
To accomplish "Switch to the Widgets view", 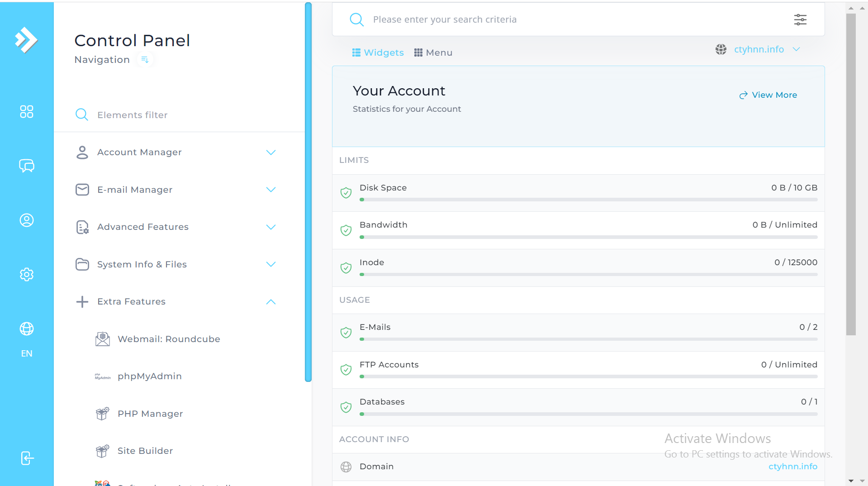I will click(378, 52).
